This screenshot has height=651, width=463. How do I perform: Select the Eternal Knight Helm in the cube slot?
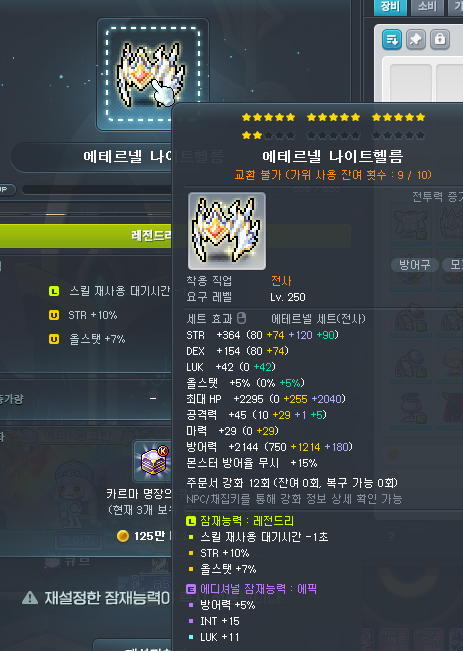click(x=152, y=74)
